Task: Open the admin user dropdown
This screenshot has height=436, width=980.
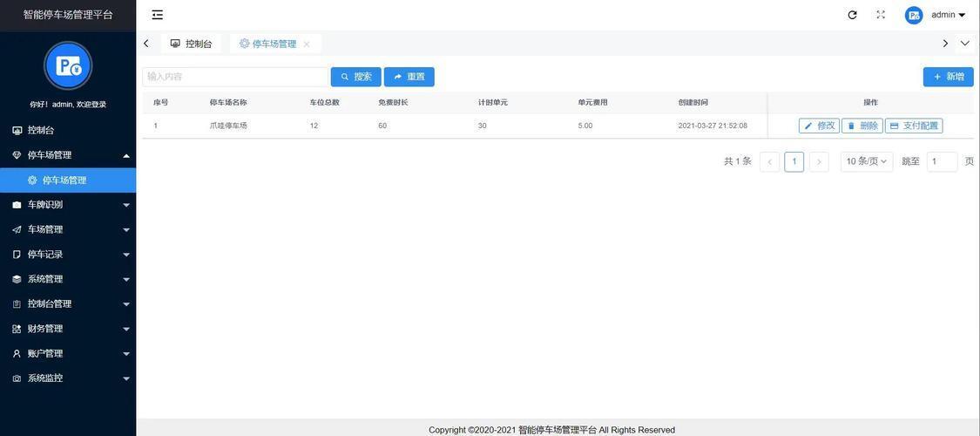Action: pos(948,15)
